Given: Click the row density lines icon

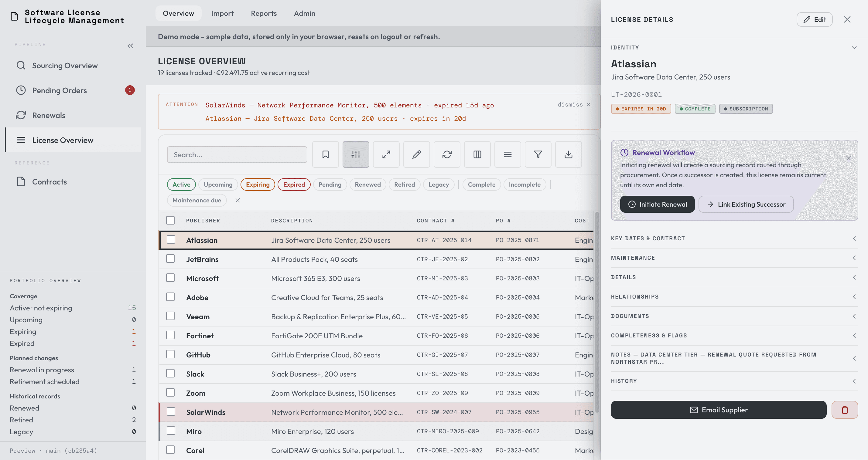Looking at the screenshot, I should pyautogui.click(x=507, y=154).
